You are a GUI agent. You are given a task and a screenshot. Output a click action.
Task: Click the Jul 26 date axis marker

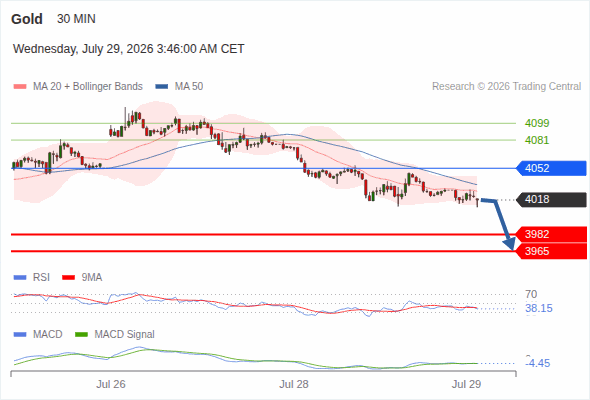111,384
